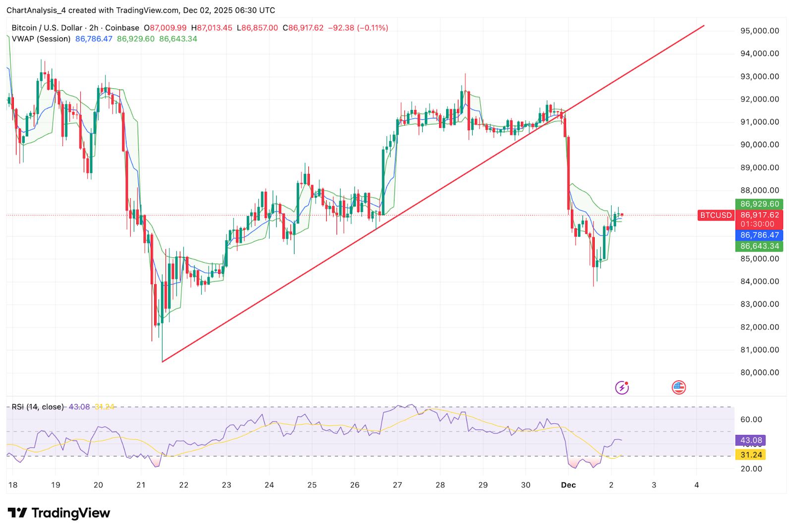Open the market events lightning bolt icon

pos(623,387)
